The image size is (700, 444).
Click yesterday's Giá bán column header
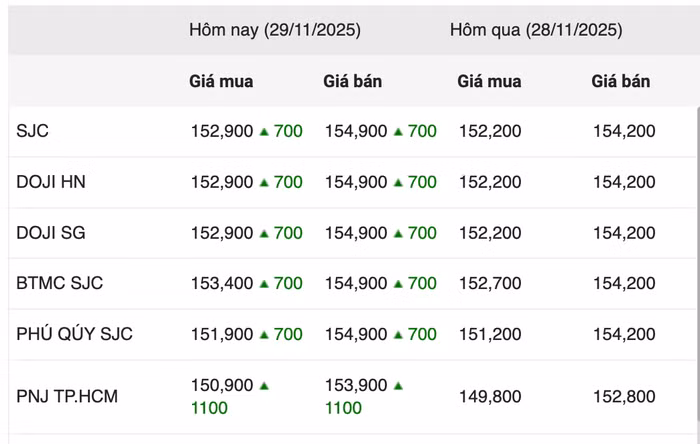621,81
